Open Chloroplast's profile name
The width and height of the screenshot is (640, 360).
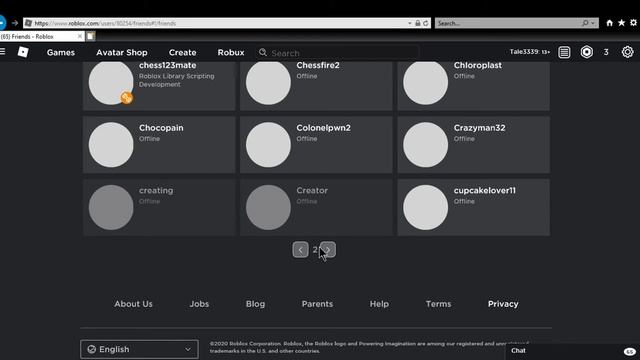(478, 65)
